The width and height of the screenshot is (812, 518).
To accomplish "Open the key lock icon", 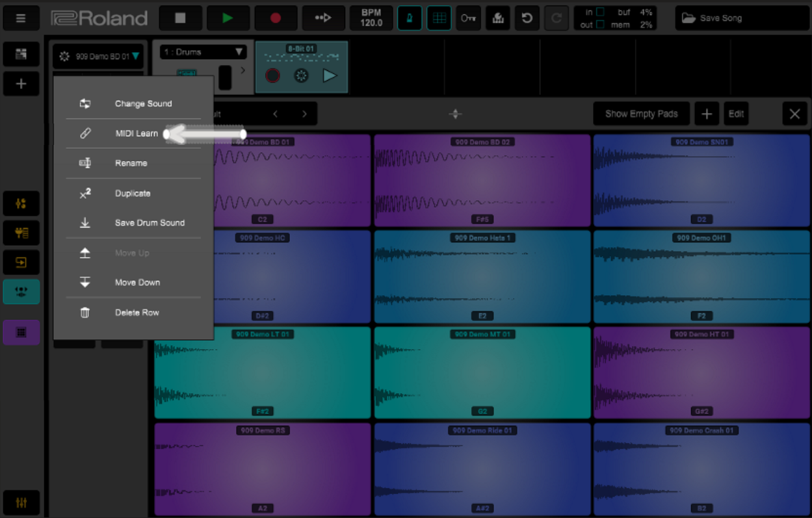I will point(468,18).
